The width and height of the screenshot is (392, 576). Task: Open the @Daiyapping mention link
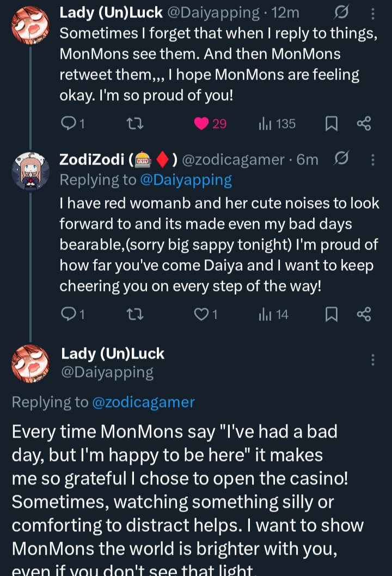point(186,179)
